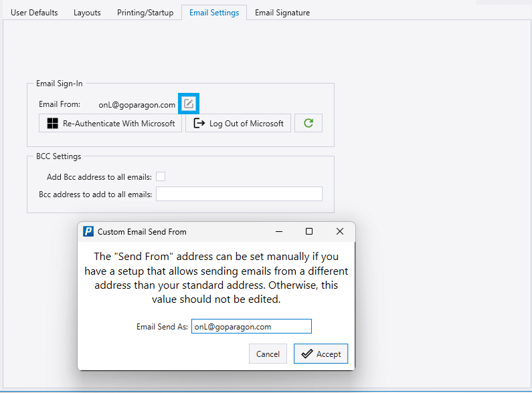Click Re-Authenticate With Microsoft button
Viewport: 532px width, 393px height.
(x=110, y=123)
